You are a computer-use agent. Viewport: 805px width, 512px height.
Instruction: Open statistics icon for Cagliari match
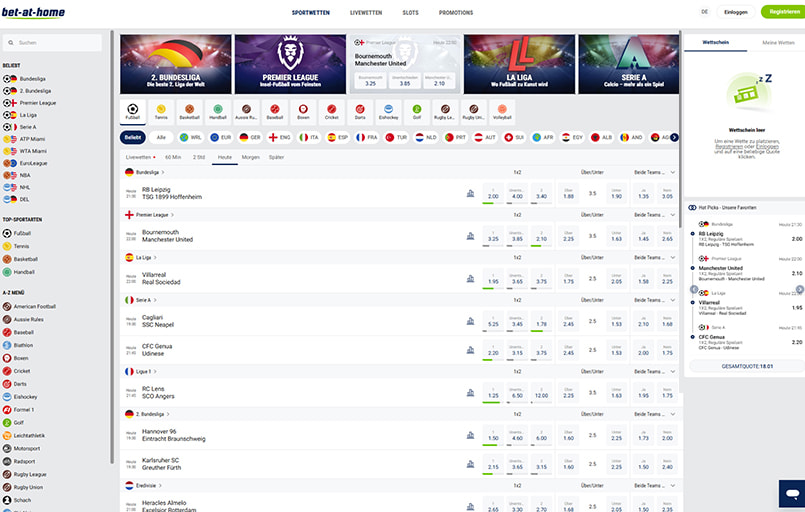click(470, 321)
